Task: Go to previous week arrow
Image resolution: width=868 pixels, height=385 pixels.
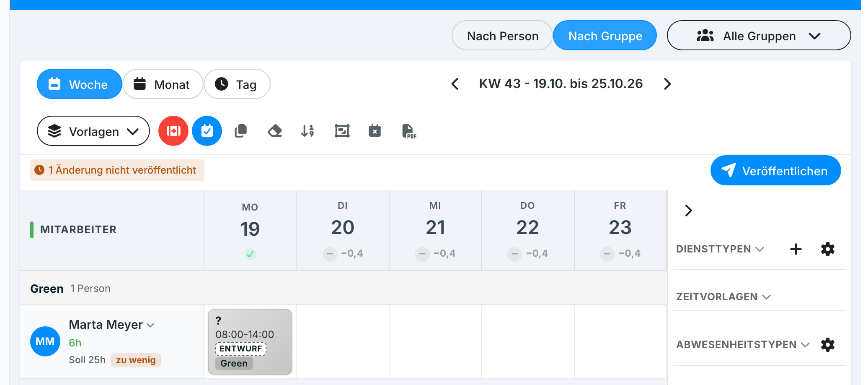Action: 455,84
